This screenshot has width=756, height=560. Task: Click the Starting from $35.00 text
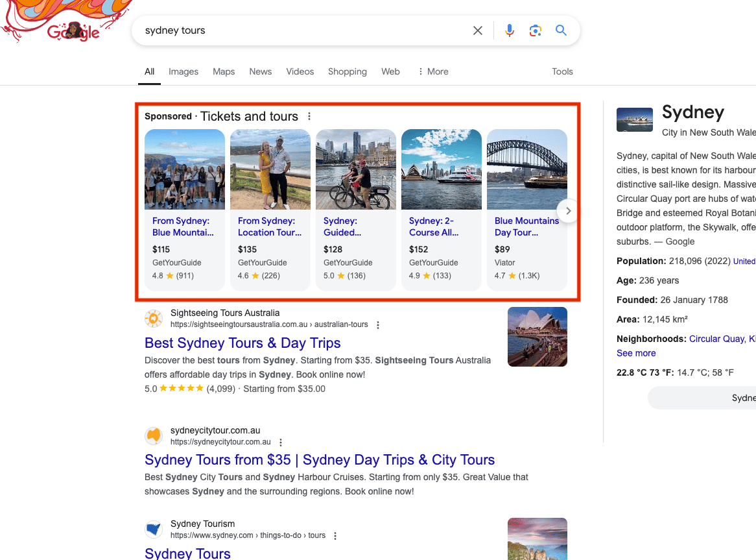coord(284,389)
